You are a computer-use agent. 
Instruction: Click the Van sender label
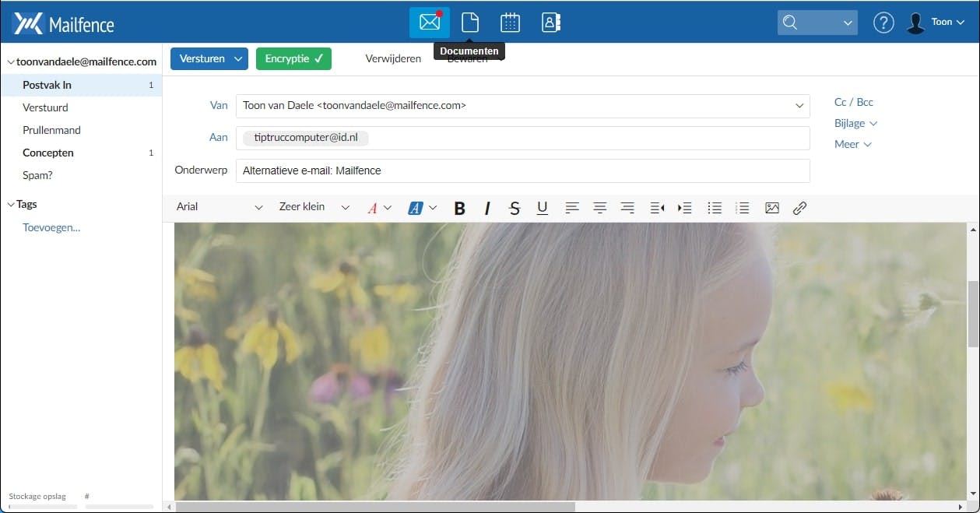(219, 104)
